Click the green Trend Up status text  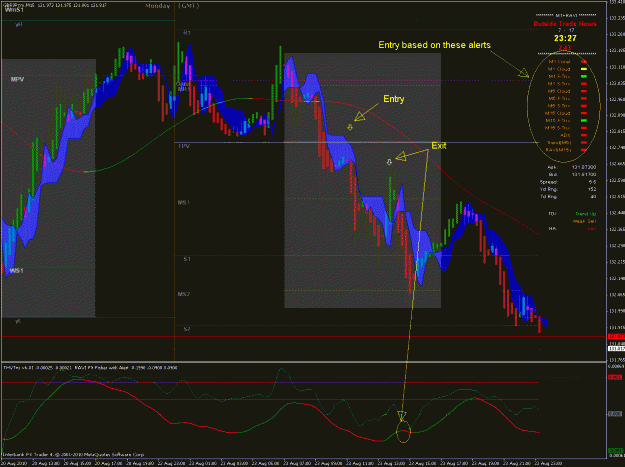click(x=586, y=214)
